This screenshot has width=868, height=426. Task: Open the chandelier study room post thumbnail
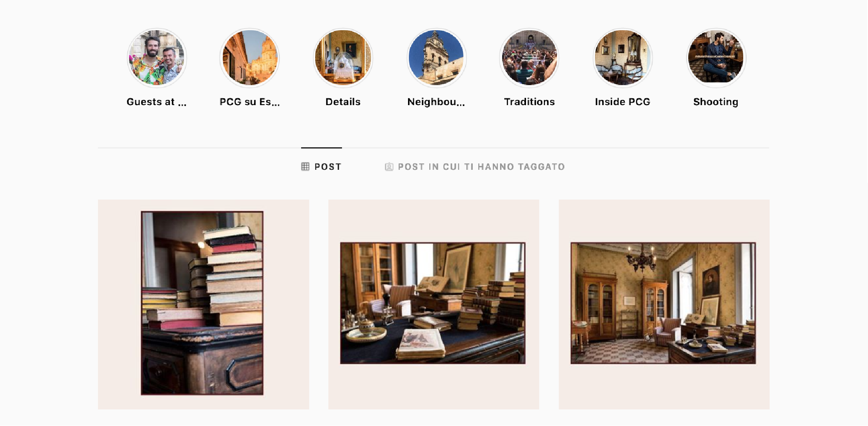coord(664,304)
